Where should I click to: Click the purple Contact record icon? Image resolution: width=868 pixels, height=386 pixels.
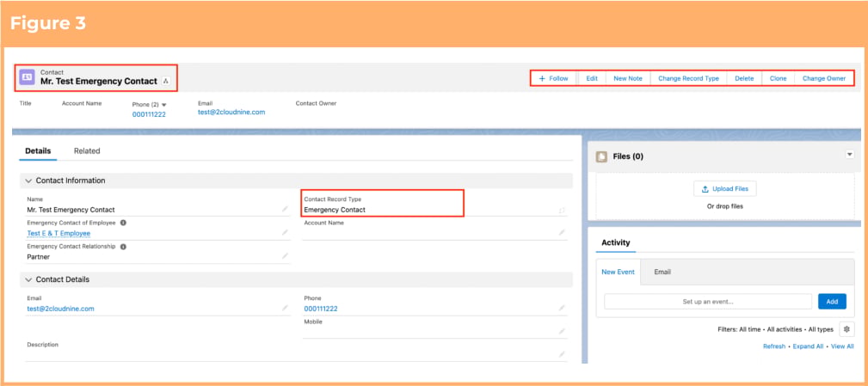[x=28, y=77]
